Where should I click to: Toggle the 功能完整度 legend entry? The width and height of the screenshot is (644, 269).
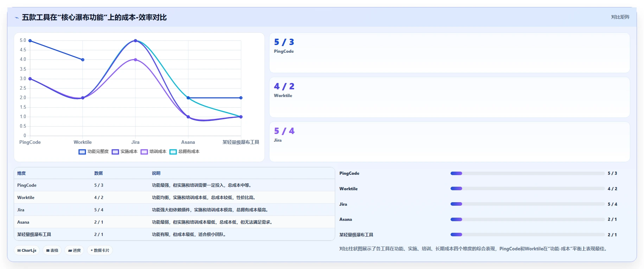click(94, 152)
